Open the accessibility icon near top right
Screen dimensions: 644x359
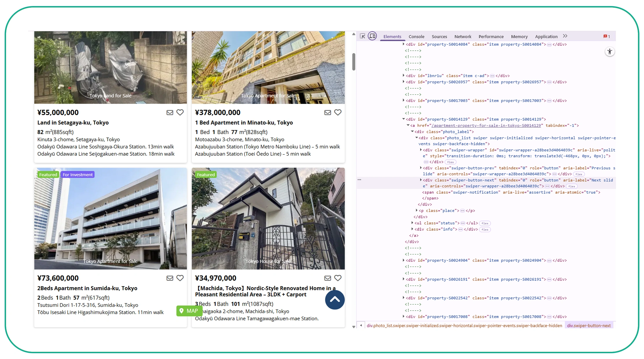[x=610, y=52]
